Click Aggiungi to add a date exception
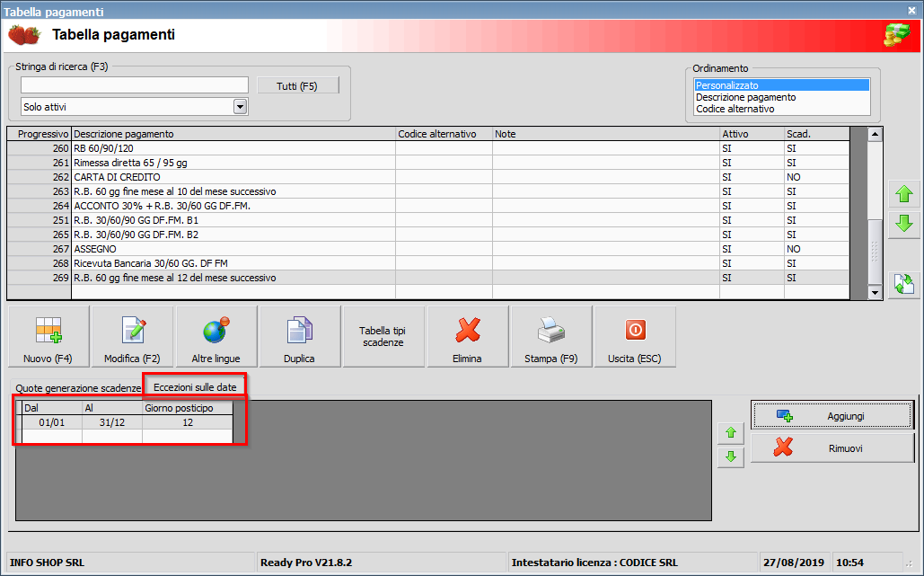 pyautogui.click(x=832, y=416)
